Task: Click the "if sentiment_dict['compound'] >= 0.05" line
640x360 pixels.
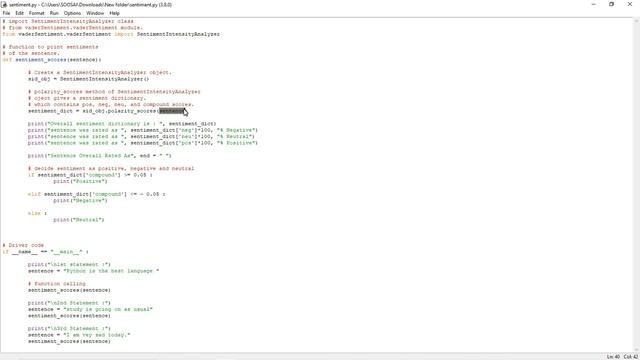Action: [x=90, y=175]
